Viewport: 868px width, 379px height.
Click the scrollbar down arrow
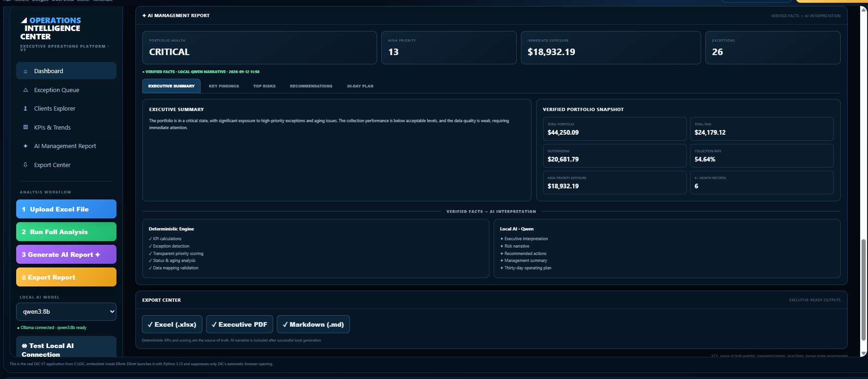click(863, 354)
